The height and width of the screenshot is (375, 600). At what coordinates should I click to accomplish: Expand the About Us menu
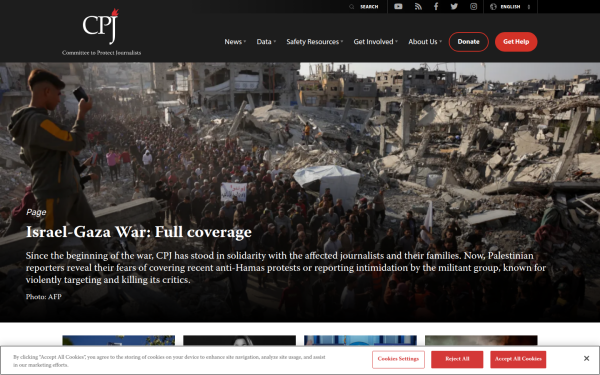[x=425, y=42]
